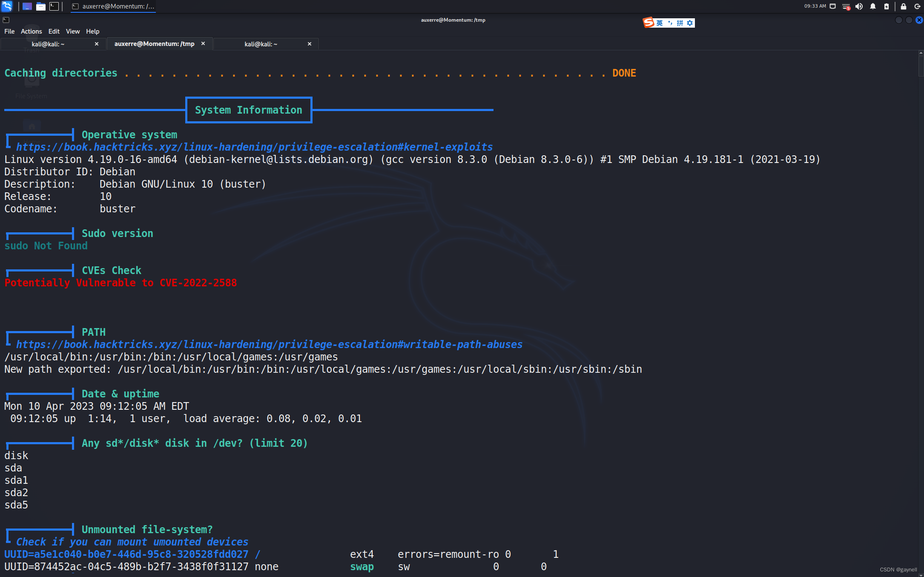The height and width of the screenshot is (577, 924).
Task: Close the first kali@kali tab
Action: [97, 44]
